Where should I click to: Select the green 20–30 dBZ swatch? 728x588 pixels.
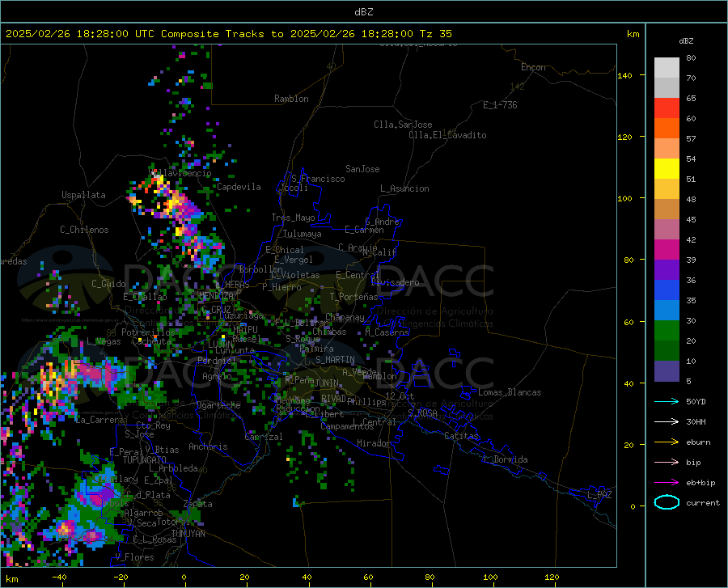tap(667, 331)
